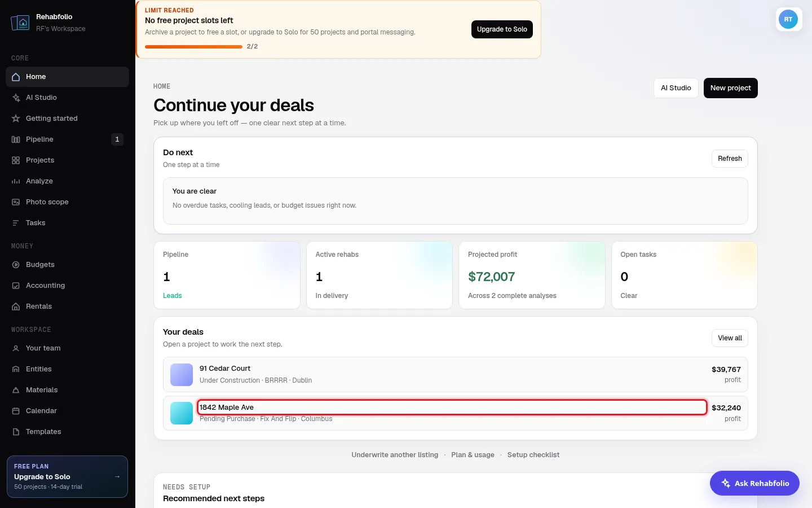Open the Ask Rehabfolio assistant

754,483
